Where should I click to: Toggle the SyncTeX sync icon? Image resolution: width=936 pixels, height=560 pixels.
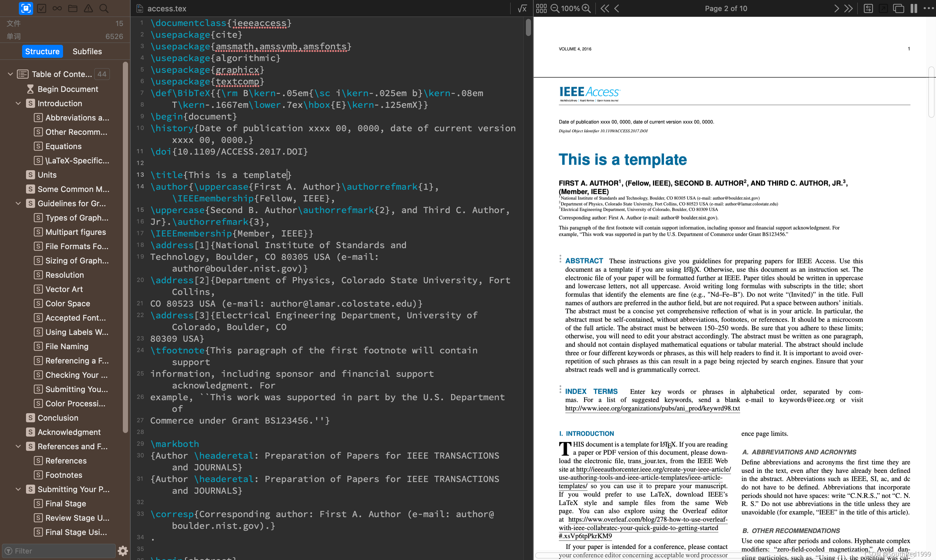868,8
